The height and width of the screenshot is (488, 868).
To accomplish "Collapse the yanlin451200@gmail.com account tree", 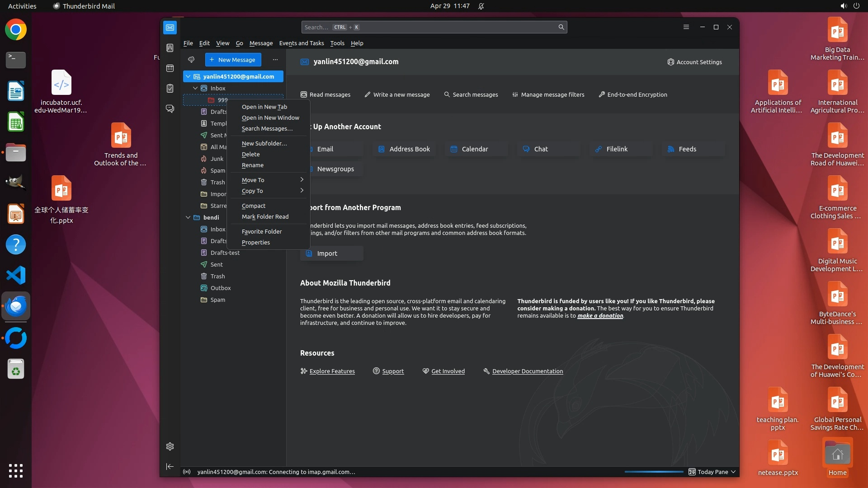I will [x=188, y=76].
